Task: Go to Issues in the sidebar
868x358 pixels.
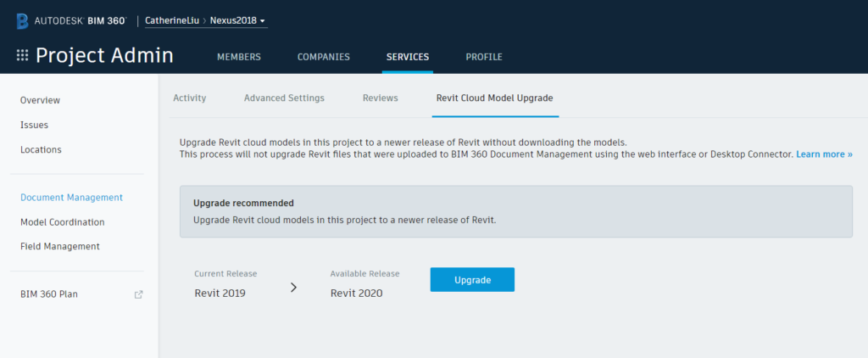Action: pyautogui.click(x=34, y=125)
